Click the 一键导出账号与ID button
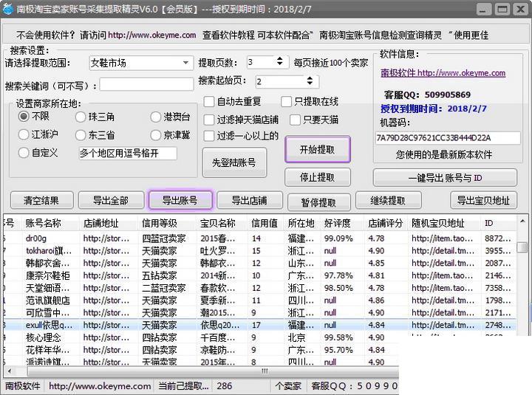532x395 pixels. [445, 178]
